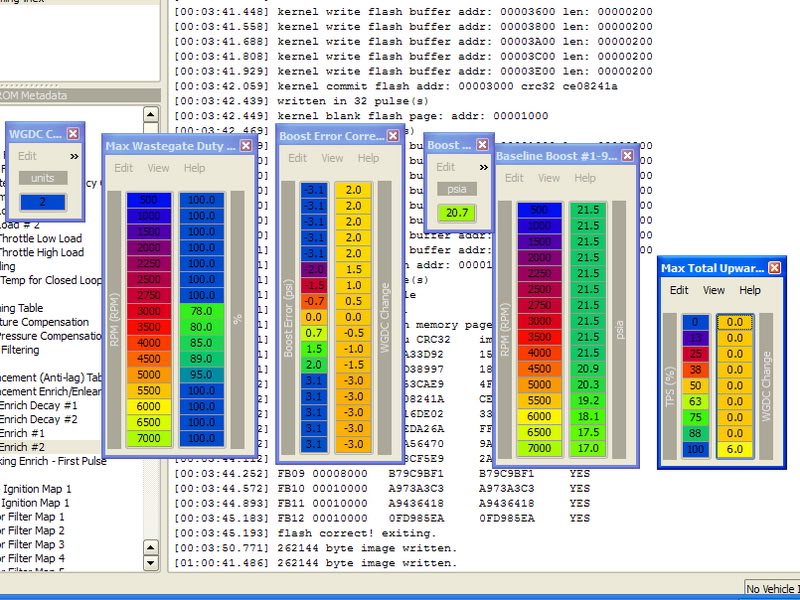Select 'Enrich #2' tree item
This screenshot has width=800, height=600.
tap(22, 447)
